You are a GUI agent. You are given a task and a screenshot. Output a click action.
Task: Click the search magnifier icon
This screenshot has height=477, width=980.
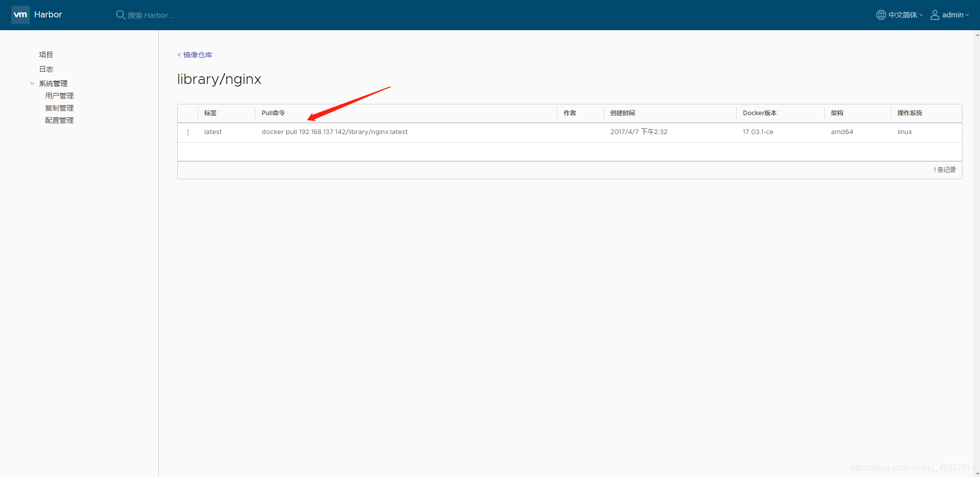120,15
